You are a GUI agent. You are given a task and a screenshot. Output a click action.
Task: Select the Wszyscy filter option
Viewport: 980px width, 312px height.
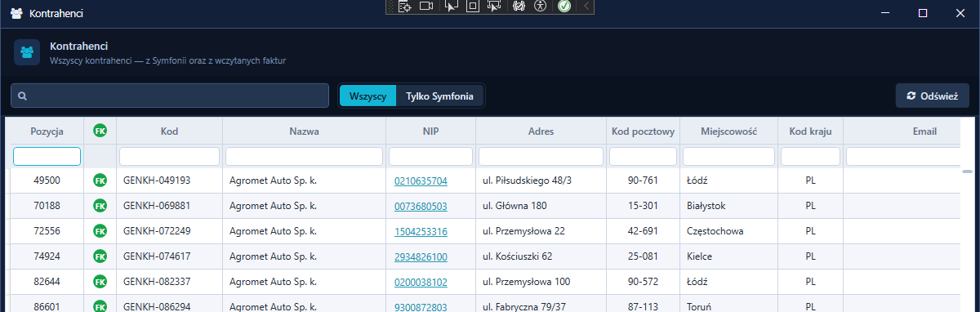click(x=367, y=96)
